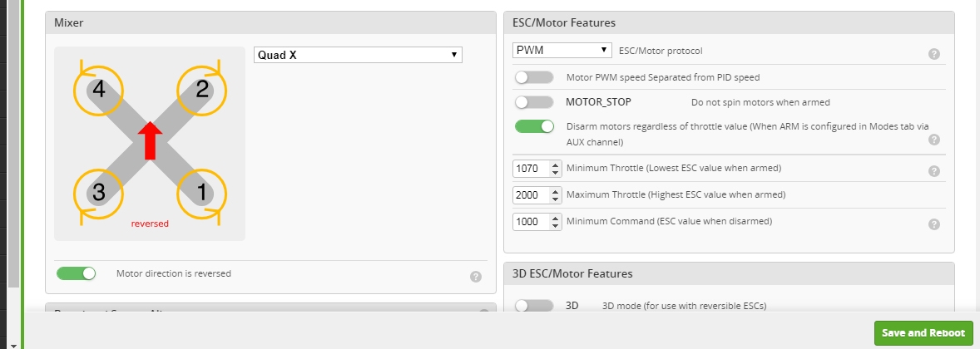Open help icon for motor direction reversed

(x=475, y=277)
